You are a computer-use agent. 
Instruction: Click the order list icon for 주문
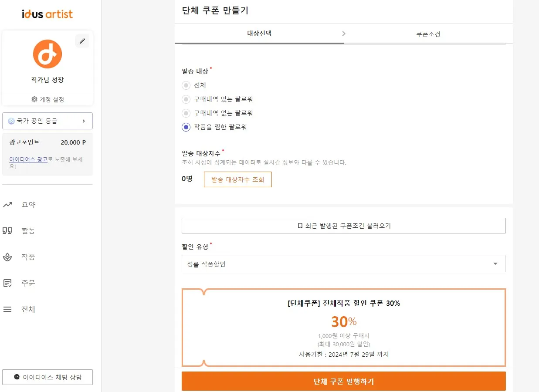[7, 283]
